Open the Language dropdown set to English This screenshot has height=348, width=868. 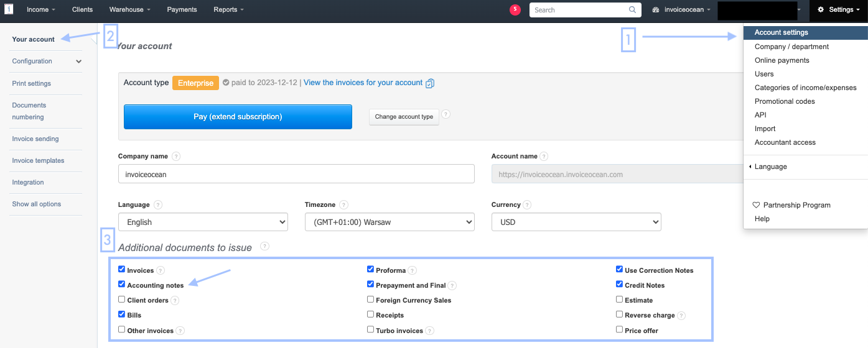pyautogui.click(x=203, y=222)
